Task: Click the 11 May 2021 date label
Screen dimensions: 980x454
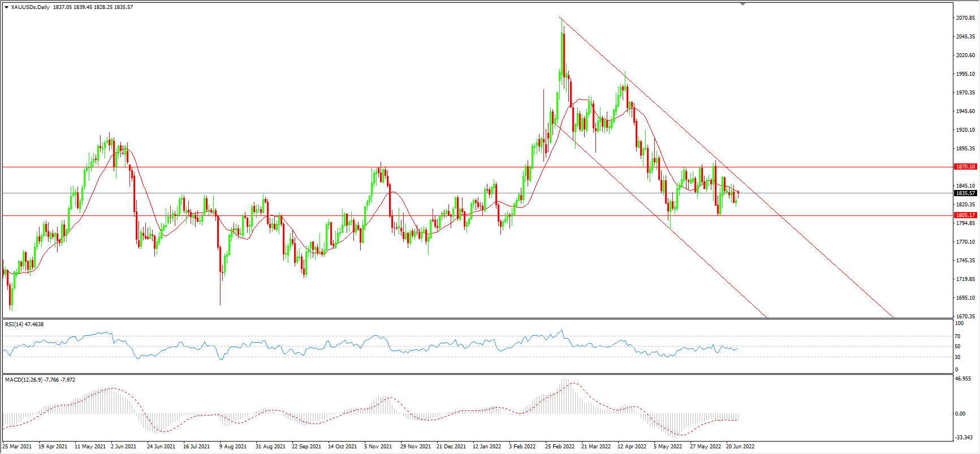Action: pyautogui.click(x=90, y=447)
